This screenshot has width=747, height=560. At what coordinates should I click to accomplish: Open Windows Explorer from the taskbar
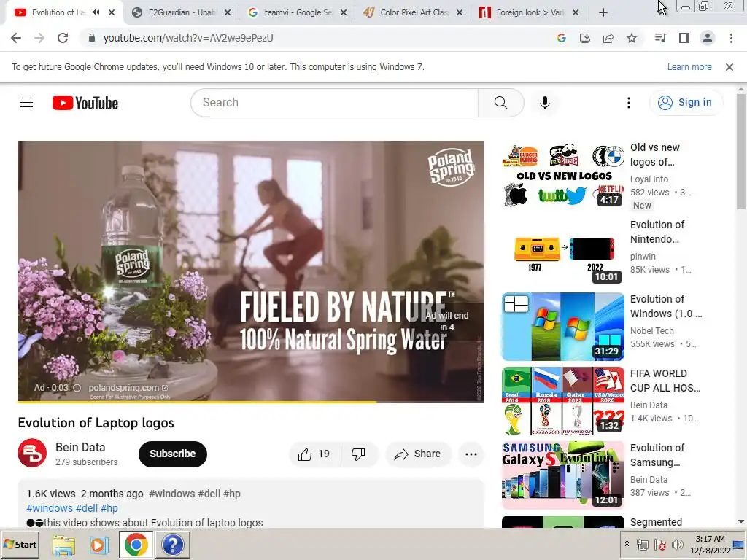[63, 545]
